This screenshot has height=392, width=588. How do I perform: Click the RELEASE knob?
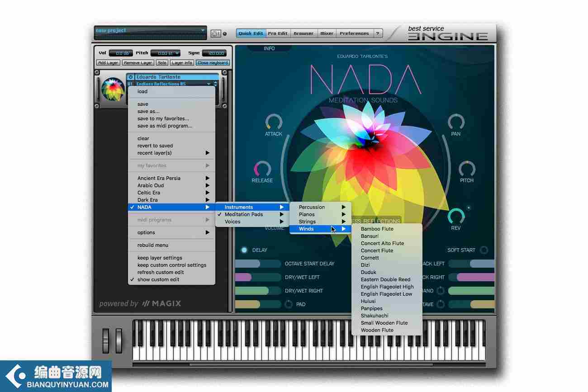click(x=262, y=169)
